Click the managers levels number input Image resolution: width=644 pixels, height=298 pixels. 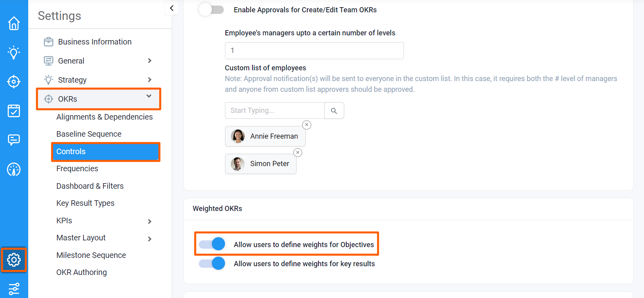pyautogui.click(x=314, y=50)
